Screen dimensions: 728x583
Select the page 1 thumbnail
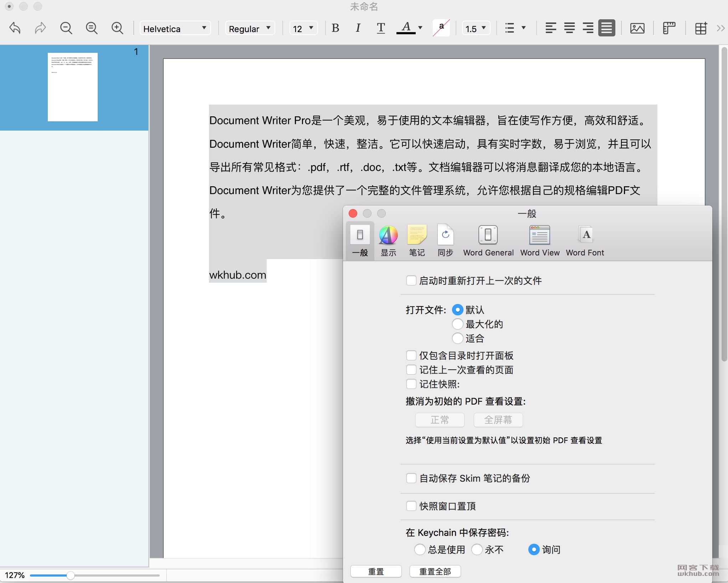click(x=73, y=87)
